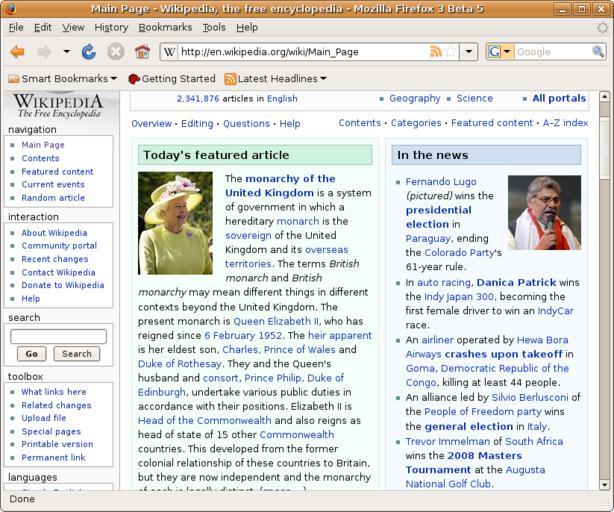Reload the current page
Image resolution: width=614 pixels, height=512 pixels.
click(89, 52)
